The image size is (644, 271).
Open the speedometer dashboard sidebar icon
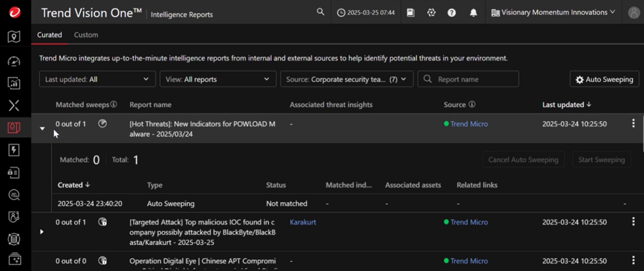pyautogui.click(x=14, y=61)
